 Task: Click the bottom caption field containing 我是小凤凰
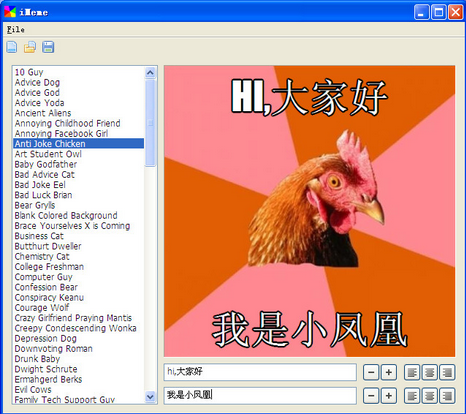tap(260, 396)
